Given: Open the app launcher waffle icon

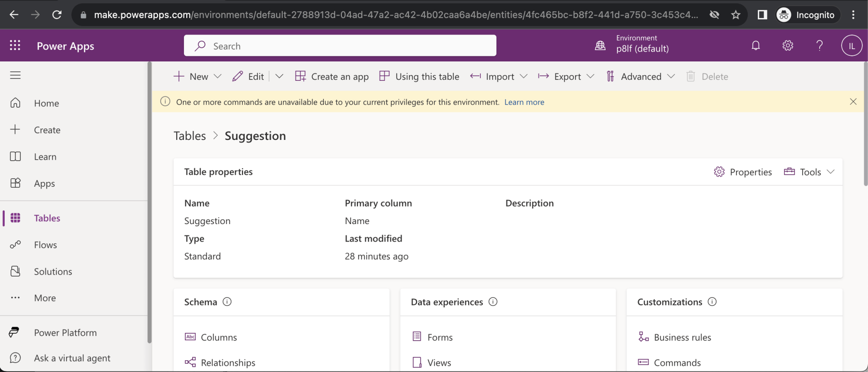Looking at the screenshot, I should pos(15,45).
